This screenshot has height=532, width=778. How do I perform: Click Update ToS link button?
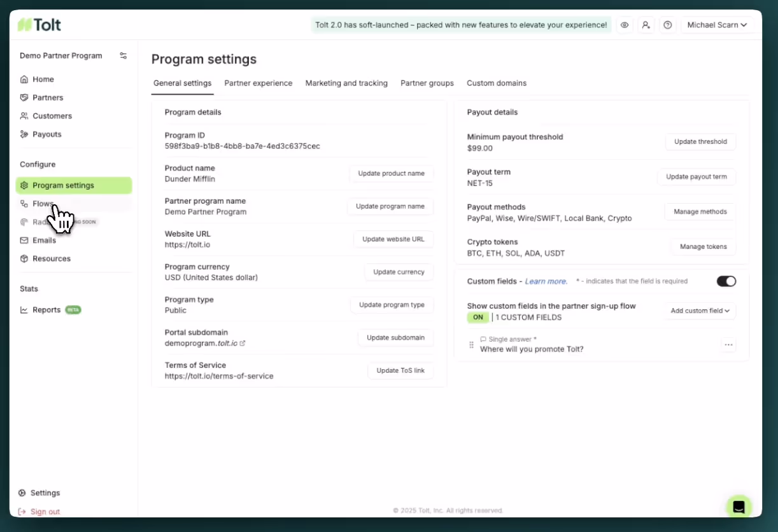coord(400,371)
